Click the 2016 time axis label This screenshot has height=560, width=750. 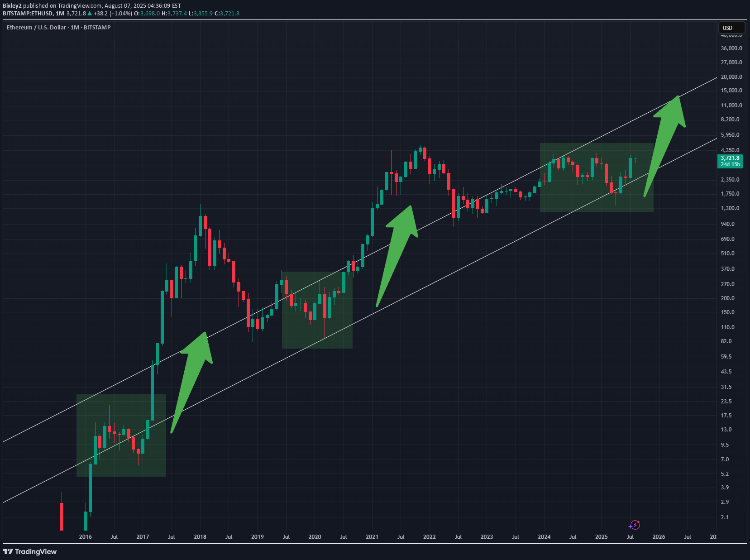click(86, 537)
